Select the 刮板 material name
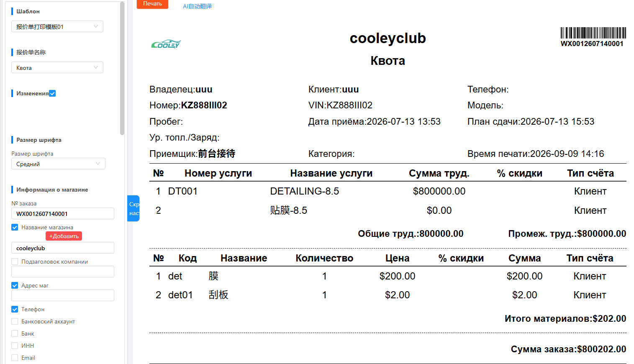The height and width of the screenshot is (364, 634). click(218, 295)
